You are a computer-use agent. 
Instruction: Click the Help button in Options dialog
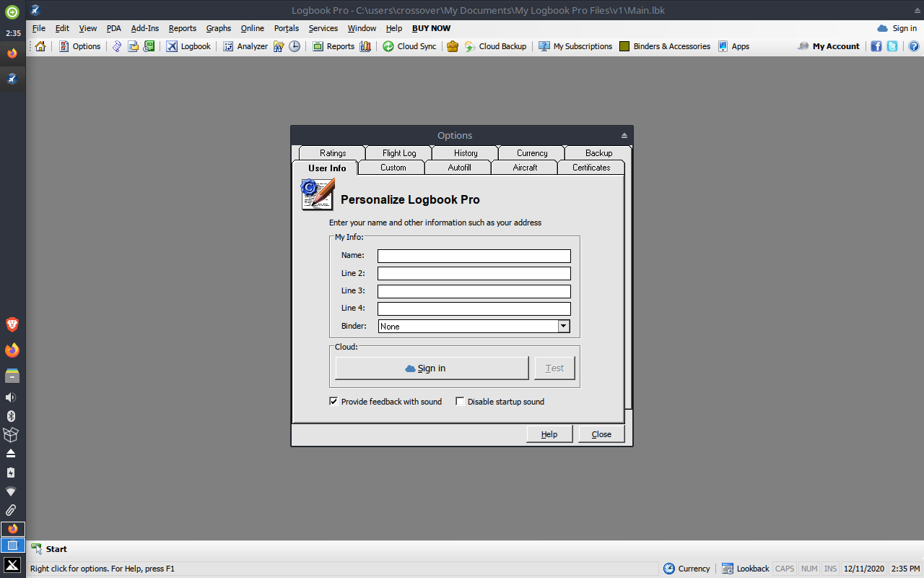[x=549, y=434]
